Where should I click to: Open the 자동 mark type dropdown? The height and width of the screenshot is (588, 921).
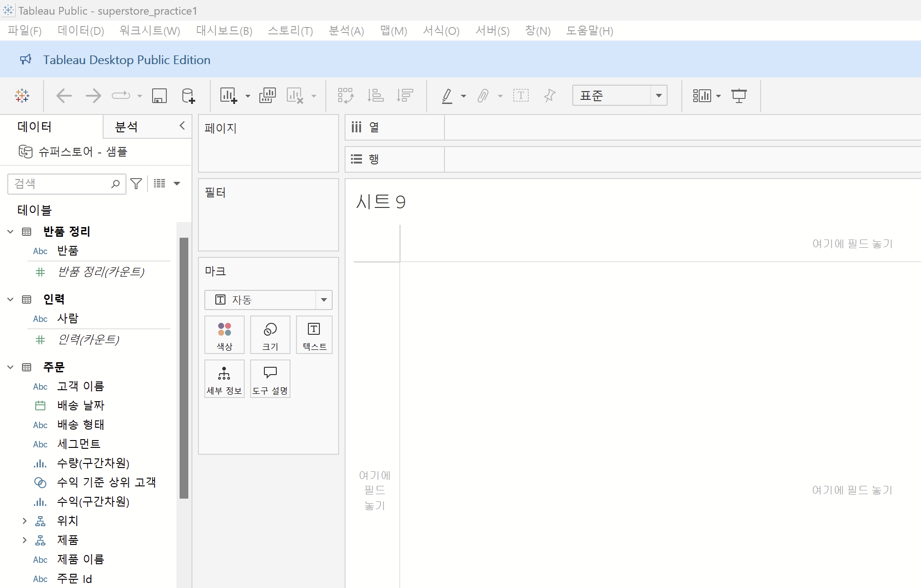[x=323, y=300]
